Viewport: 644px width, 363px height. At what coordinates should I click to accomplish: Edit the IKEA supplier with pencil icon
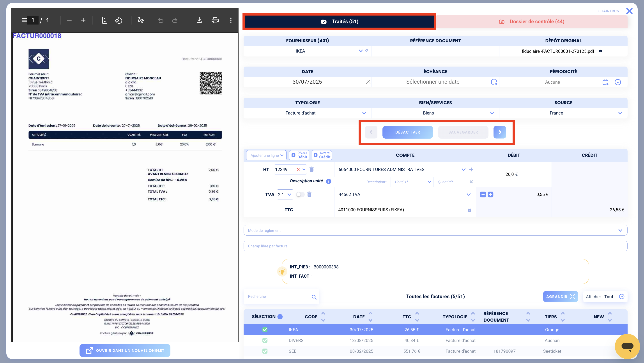[x=366, y=51]
